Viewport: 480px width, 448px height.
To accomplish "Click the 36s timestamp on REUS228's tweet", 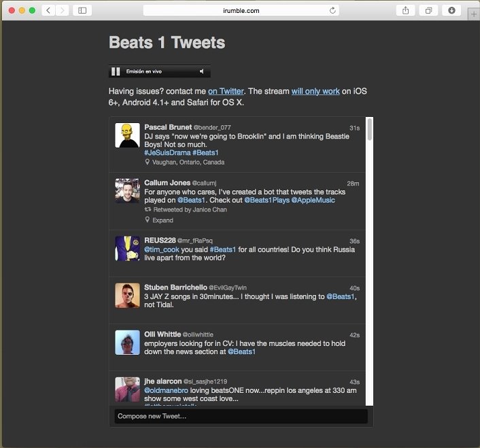I will pyautogui.click(x=354, y=241).
